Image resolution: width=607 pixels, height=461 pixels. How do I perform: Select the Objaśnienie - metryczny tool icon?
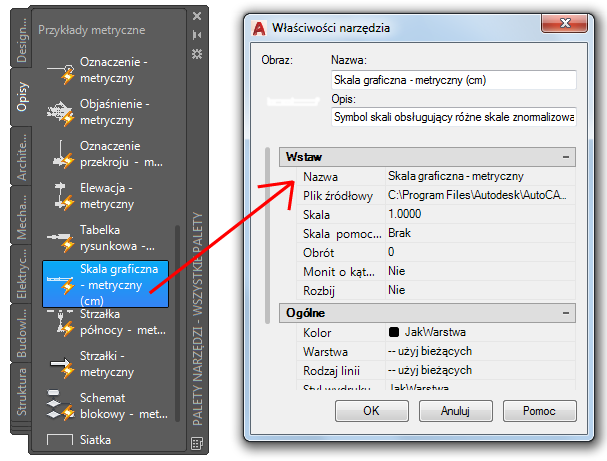tap(61, 113)
